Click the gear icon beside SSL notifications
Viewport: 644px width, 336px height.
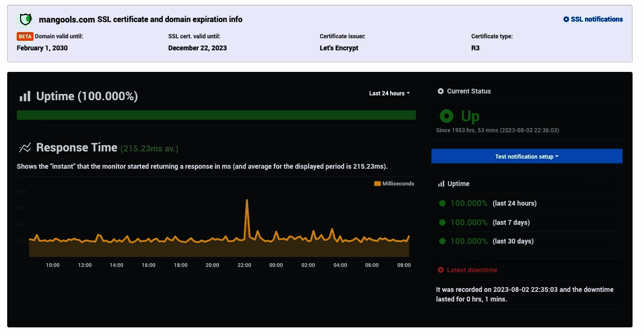click(566, 19)
